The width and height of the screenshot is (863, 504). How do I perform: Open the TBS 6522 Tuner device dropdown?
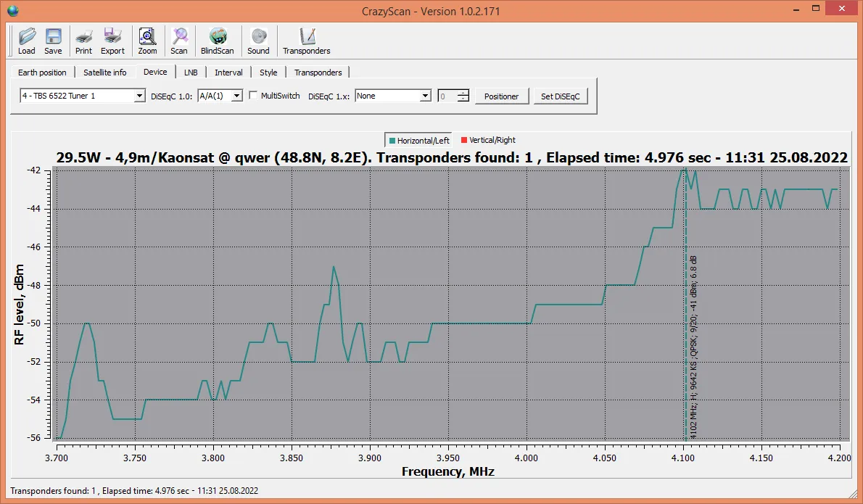pos(83,96)
